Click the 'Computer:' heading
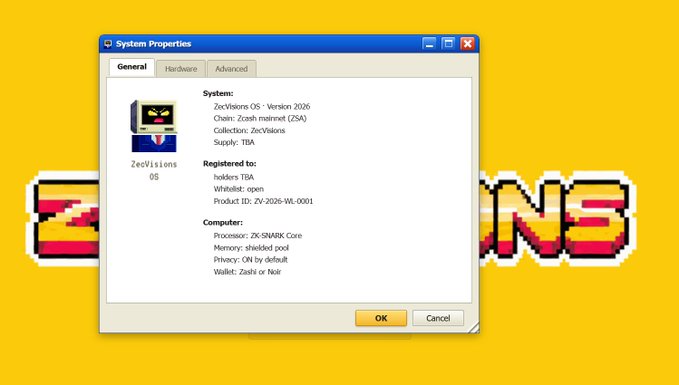The image size is (679, 385). 223,223
